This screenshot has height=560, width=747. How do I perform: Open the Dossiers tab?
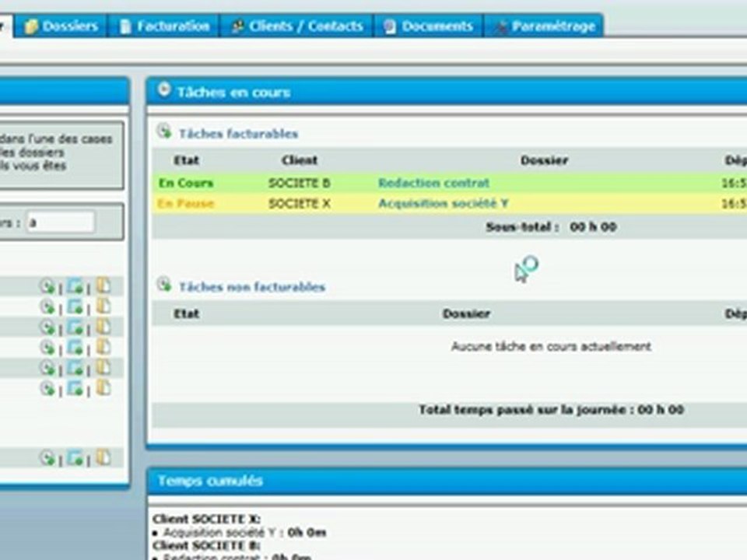coord(61,26)
